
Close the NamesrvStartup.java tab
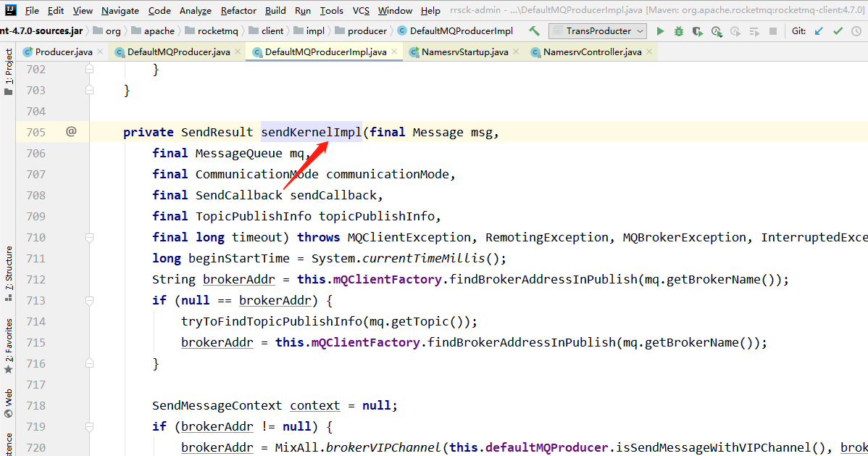coord(516,51)
